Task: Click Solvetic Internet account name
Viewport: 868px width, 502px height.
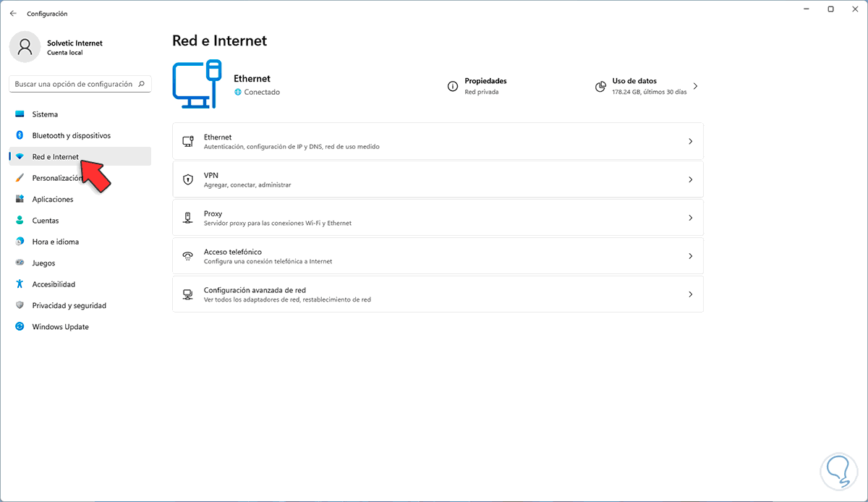Action: 75,43
